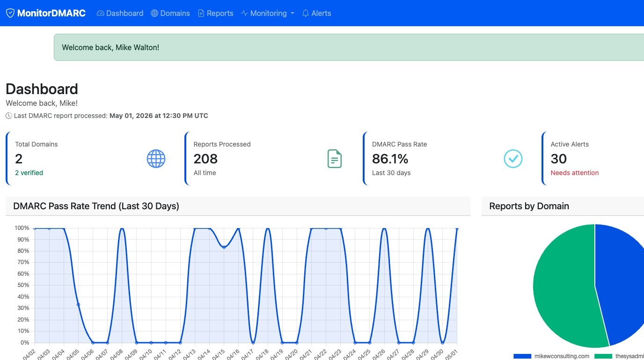Click the 50% y-axis label
644x360 pixels.
pos(23,285)
